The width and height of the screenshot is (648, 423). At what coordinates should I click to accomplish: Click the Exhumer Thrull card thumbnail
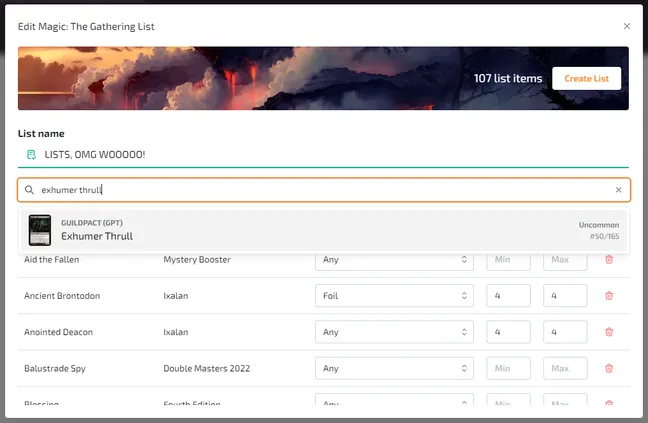pos(40,230)
